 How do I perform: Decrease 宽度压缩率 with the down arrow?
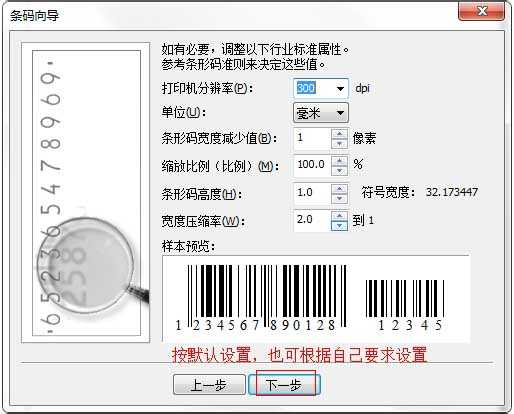click(339, 226)
